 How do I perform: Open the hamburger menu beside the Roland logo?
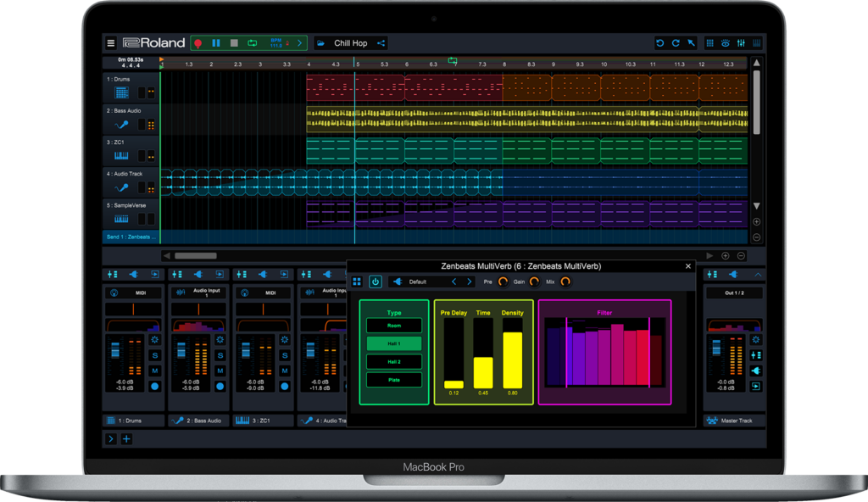(110, 43)
